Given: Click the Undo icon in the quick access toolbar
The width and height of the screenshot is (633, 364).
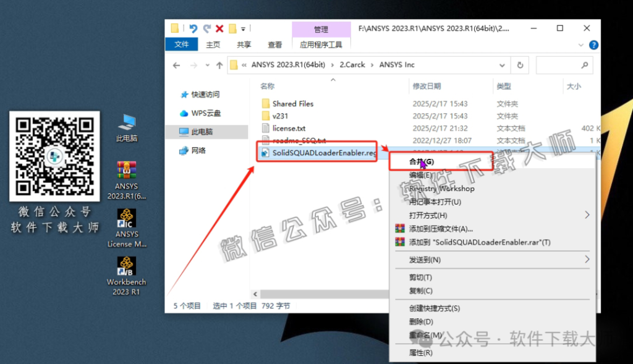Looking at the screenshot, I should click(193, 28).
